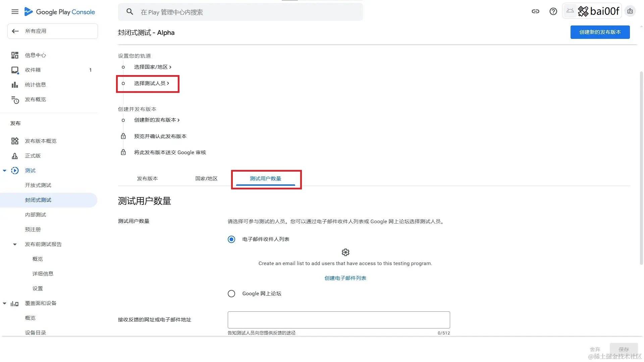Click gear icon above email list text

pyautogui.click(x=345, y=252)
